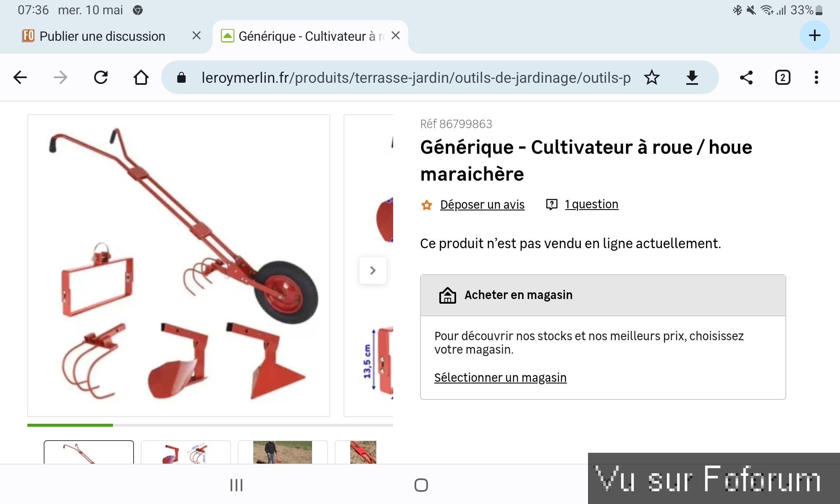Tap the battery 33% status indicator
This screenshot has height=504, width=840.
pyautogui.click(x=806, y=10)
